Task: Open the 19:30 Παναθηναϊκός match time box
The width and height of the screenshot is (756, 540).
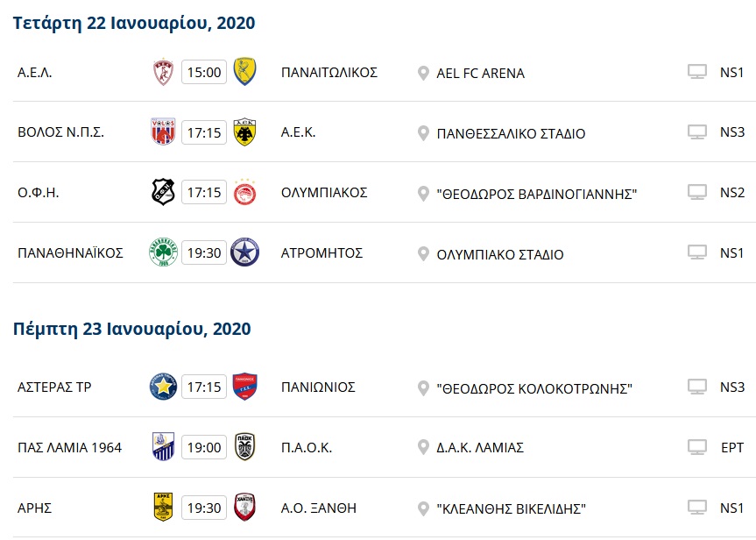Action: [204, 252]
